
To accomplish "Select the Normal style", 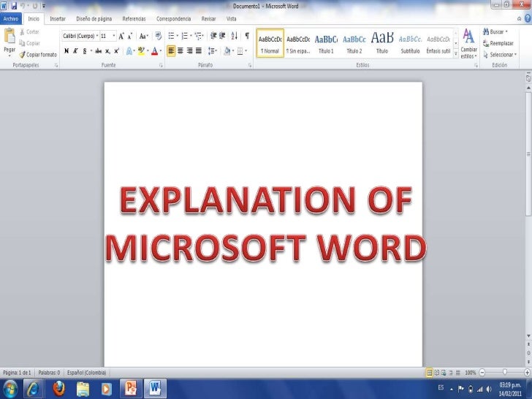I will 270,43.
